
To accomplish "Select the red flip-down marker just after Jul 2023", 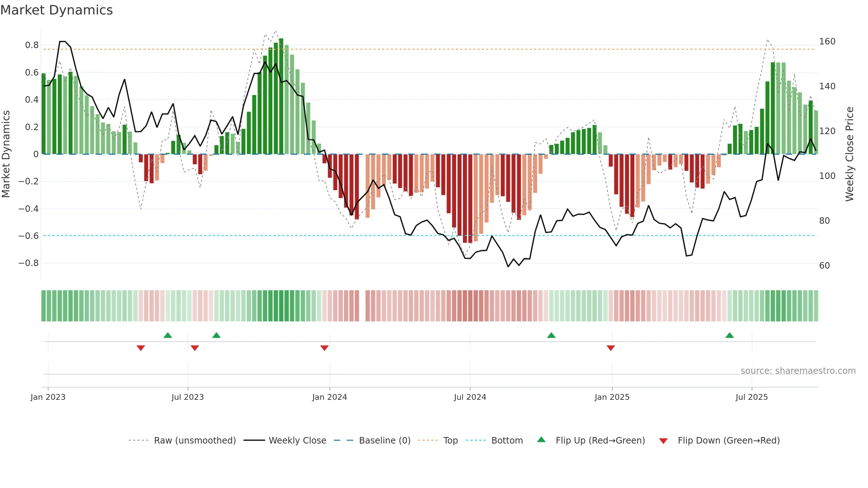I will pos(195,348).
